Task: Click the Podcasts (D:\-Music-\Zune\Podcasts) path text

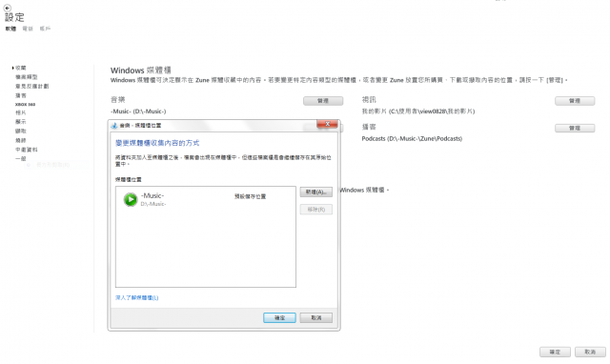Action: (x=412, y=139)
